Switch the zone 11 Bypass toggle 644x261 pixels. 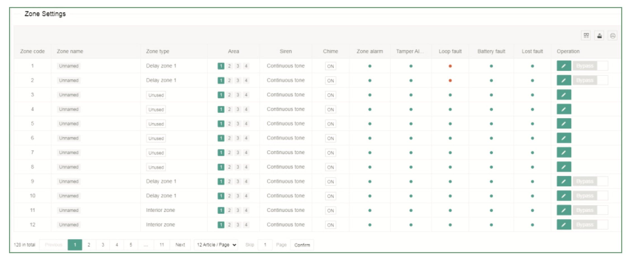coord(590,210)
